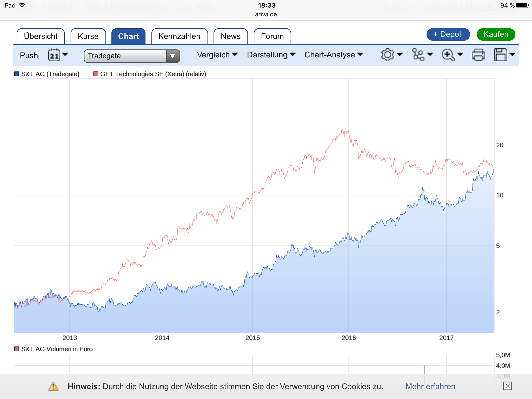Click the blue S&T AG legend square
Screen dimensions: 532x399
pyautogui.click(x=17, y=74)
